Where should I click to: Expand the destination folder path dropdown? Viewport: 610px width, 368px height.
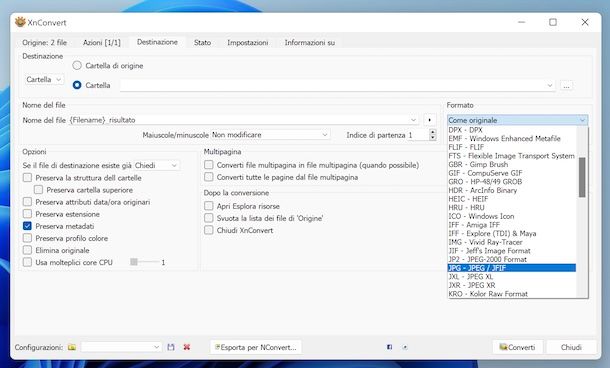point(550,85)
